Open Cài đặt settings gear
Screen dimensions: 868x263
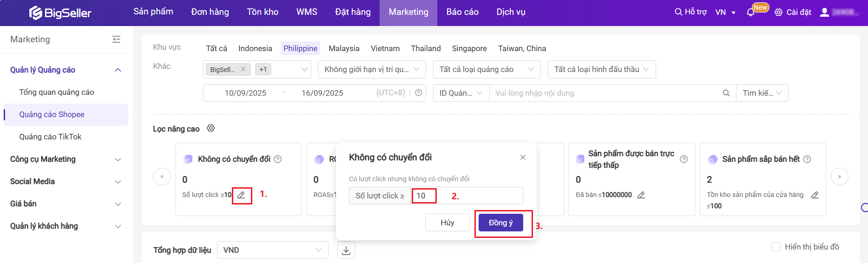point(778,13)
